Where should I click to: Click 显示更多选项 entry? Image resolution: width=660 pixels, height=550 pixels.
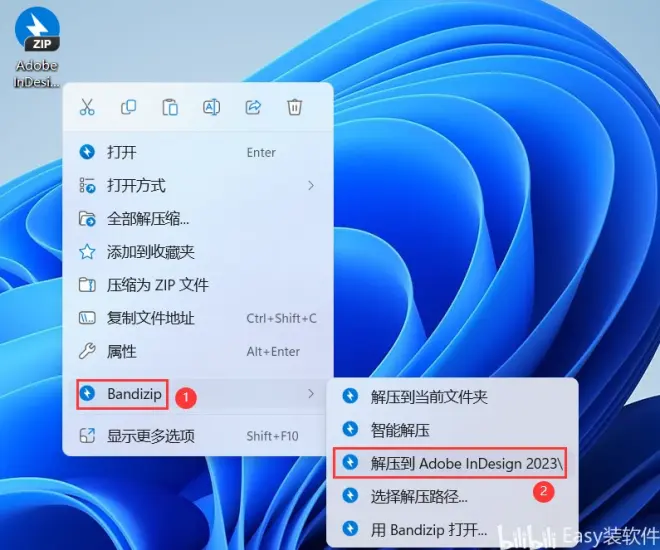tap(150, 435)
